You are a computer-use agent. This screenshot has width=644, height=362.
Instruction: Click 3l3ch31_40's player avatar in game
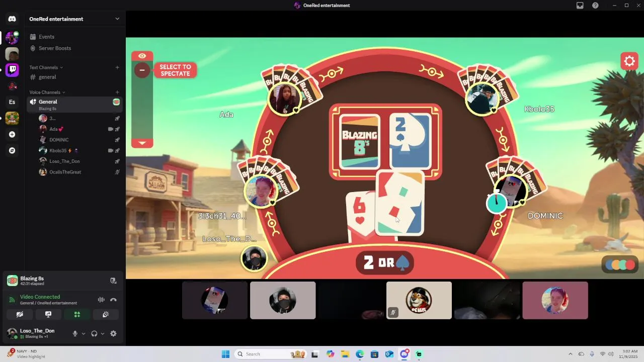261,191
